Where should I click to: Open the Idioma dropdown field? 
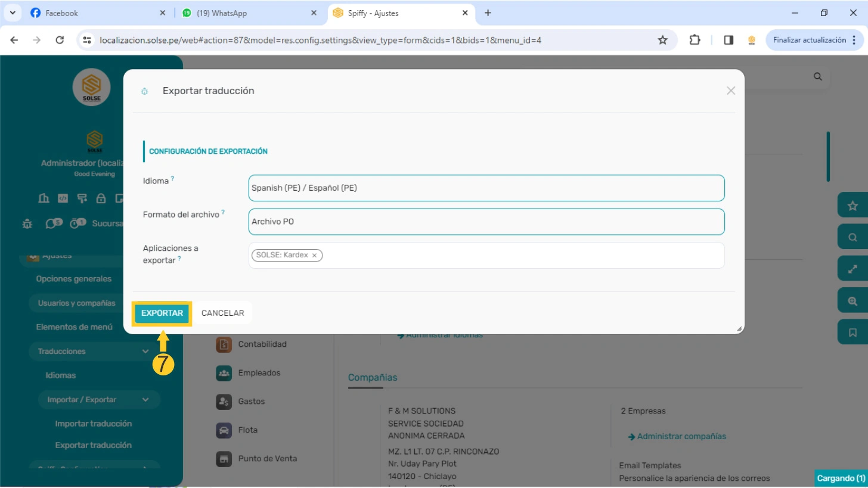point(486,188)
